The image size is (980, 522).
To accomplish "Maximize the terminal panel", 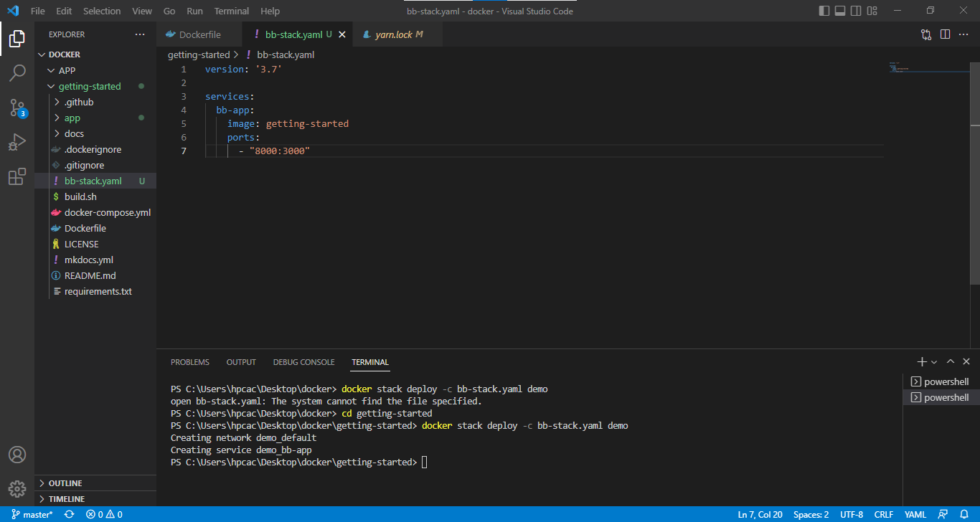I will click(x=950, y=361).
